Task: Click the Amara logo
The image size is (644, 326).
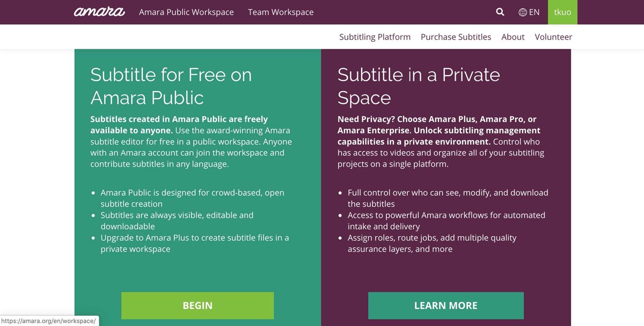Action: pos(99,12)
